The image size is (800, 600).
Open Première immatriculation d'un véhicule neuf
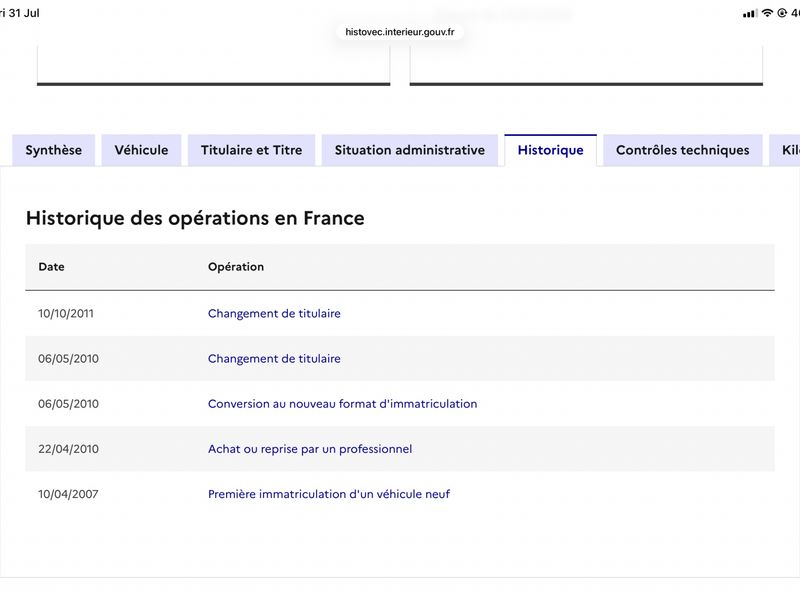pyautogui.click(x=329, y=494)
